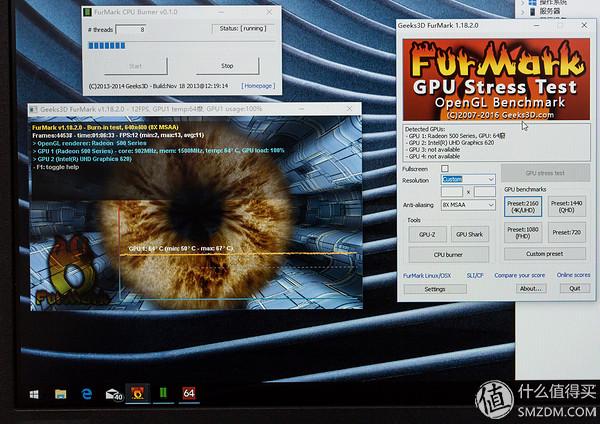600x424 pixels.
Task: Toggle the Fullscreen checkbox
Action: 444,168
